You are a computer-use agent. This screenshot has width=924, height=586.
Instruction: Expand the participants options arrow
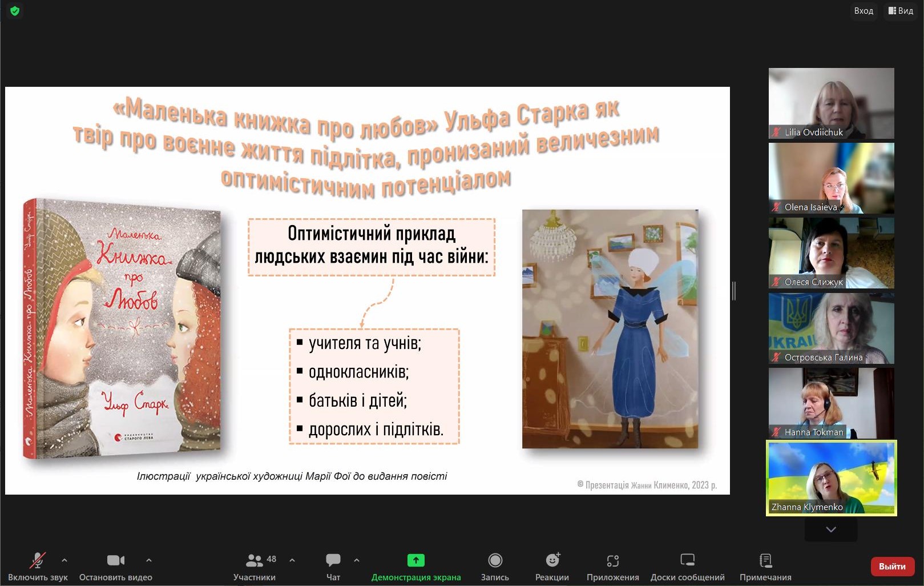pos(292,560)
